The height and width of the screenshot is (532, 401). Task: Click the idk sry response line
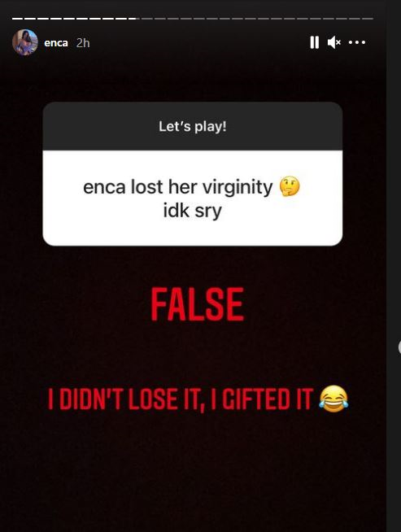pyautogui.click(x=192, y=211)
